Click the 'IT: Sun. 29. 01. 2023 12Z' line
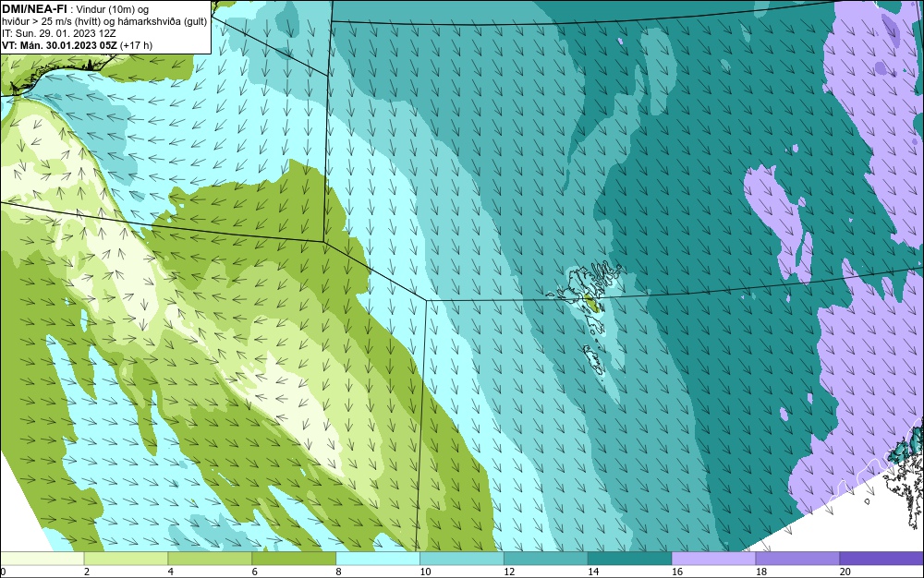Viewport: 924px width, 578px height. [x=59, y=33]
